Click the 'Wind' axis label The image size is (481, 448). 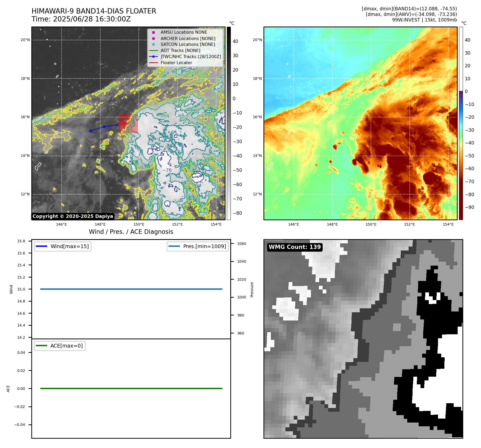point(11,289)
